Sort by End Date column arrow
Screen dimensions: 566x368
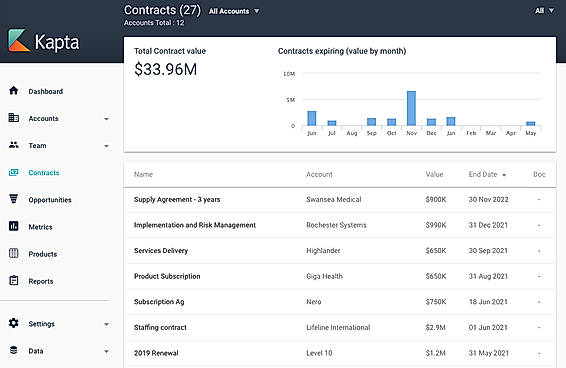[504, 175]
